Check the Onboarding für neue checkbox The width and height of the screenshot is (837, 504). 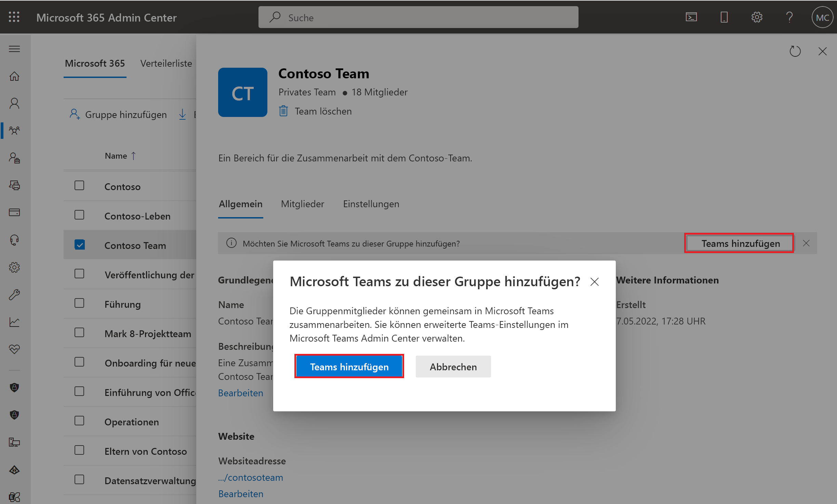click(x=79, y=362)
